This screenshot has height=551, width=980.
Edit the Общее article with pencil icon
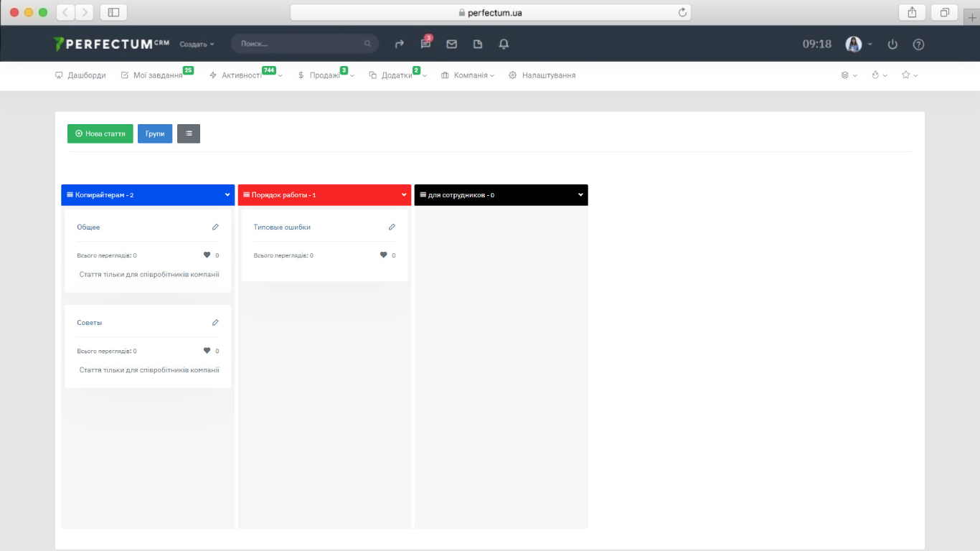pos(215,227)
